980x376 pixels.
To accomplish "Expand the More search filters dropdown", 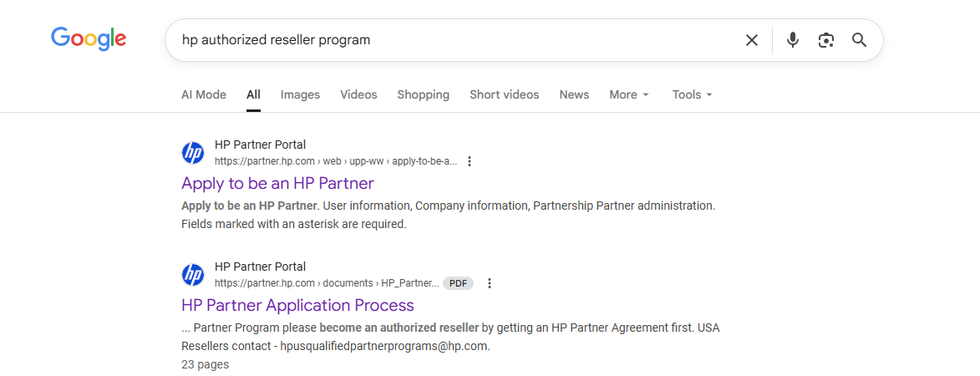I will (x=628, y=94).
